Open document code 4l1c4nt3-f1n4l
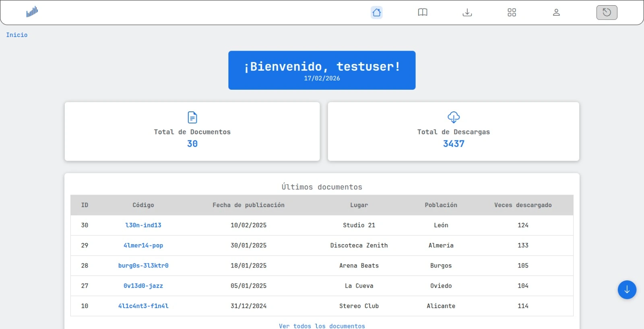This screenshot has width=644, height=329. pyautogui.click(x=143, y=306)
